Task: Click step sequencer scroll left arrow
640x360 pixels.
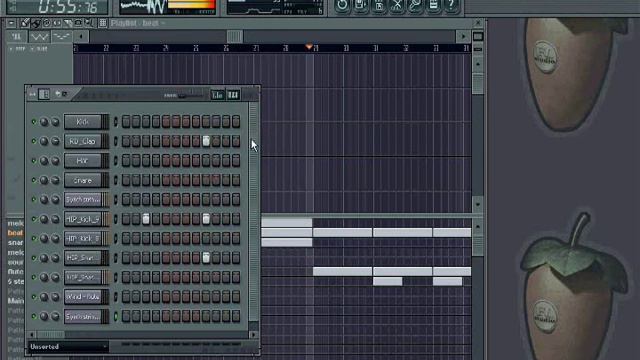Action: tap(33, 335)
